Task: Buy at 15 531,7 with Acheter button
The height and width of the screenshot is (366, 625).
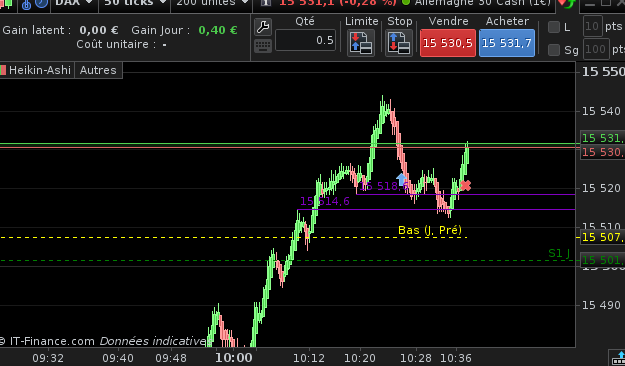Action: click(x=507, y=43)
